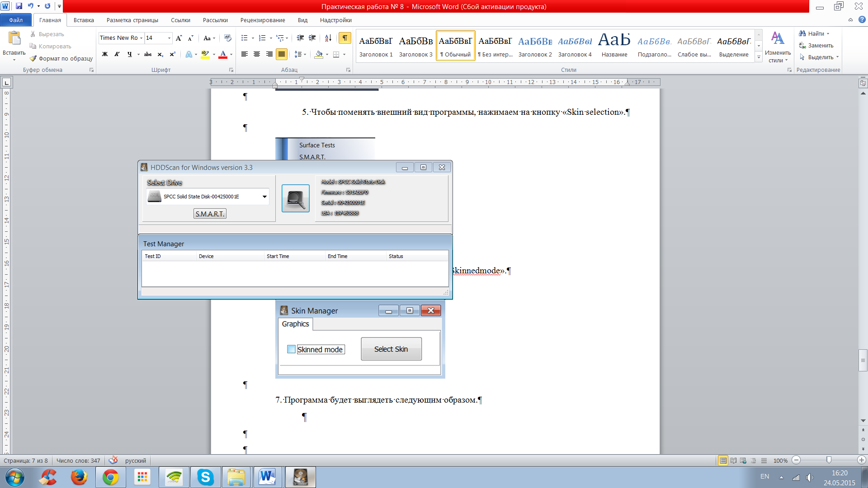Click the Save icon in quick access toolbar
The width and height of the screenshot is (868, 488).
[x=19, y=6]
